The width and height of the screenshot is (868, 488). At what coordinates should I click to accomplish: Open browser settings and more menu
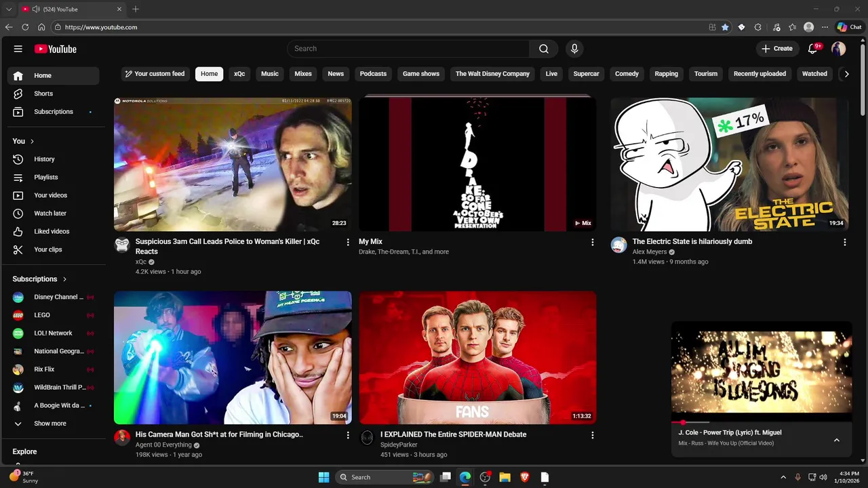pos(825,27)
